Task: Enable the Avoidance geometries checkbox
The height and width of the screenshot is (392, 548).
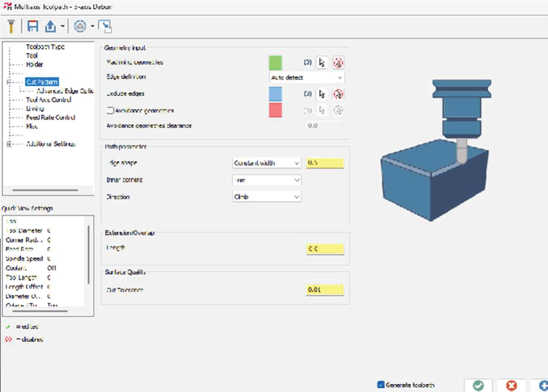Action: pos(110,110)
